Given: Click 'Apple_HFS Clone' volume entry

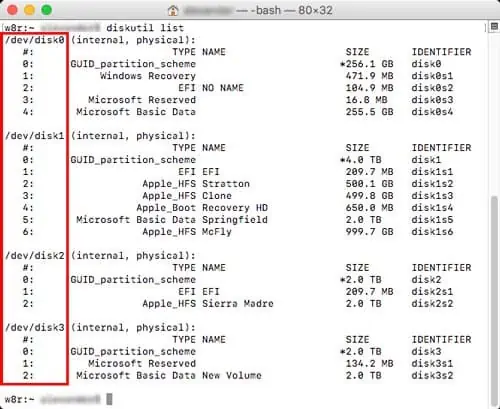Looking at the screenshot, I should pyautogui.click(x=187, y=196).
